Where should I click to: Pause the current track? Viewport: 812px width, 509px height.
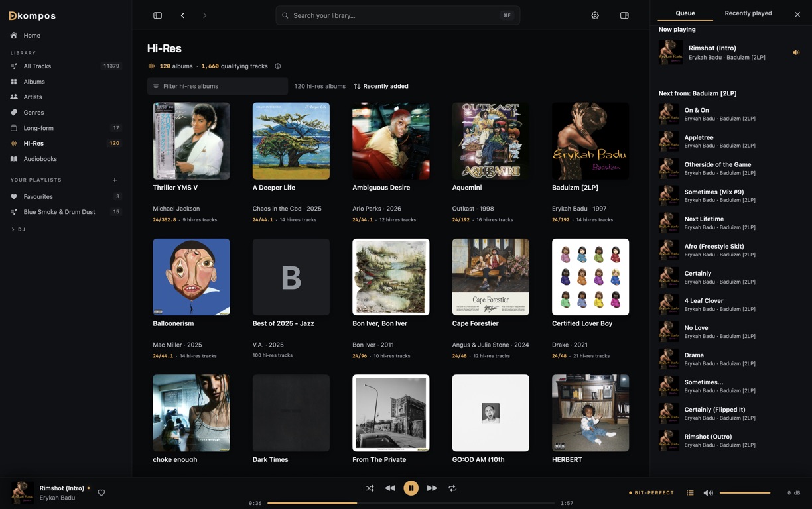click(x=411, y=488)
